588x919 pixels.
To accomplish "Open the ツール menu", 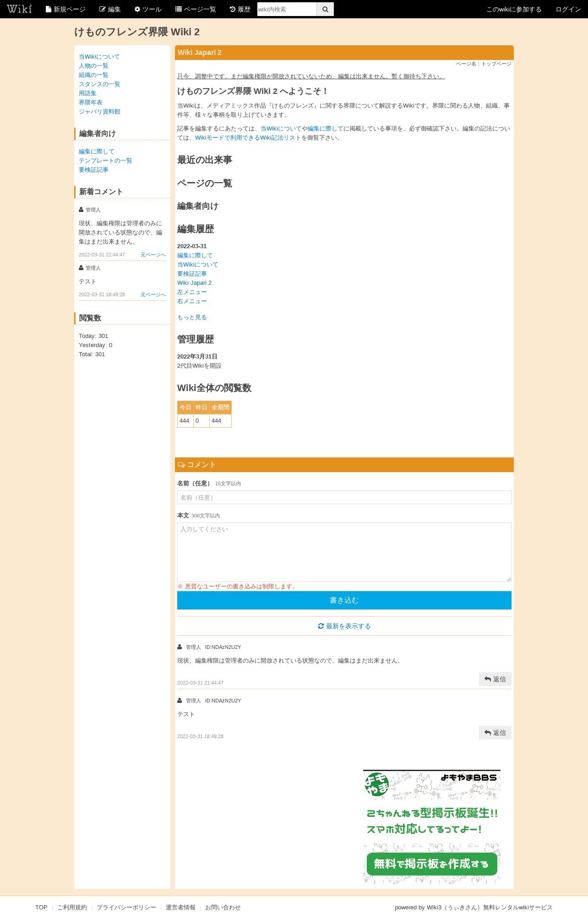I will (148, 9).
